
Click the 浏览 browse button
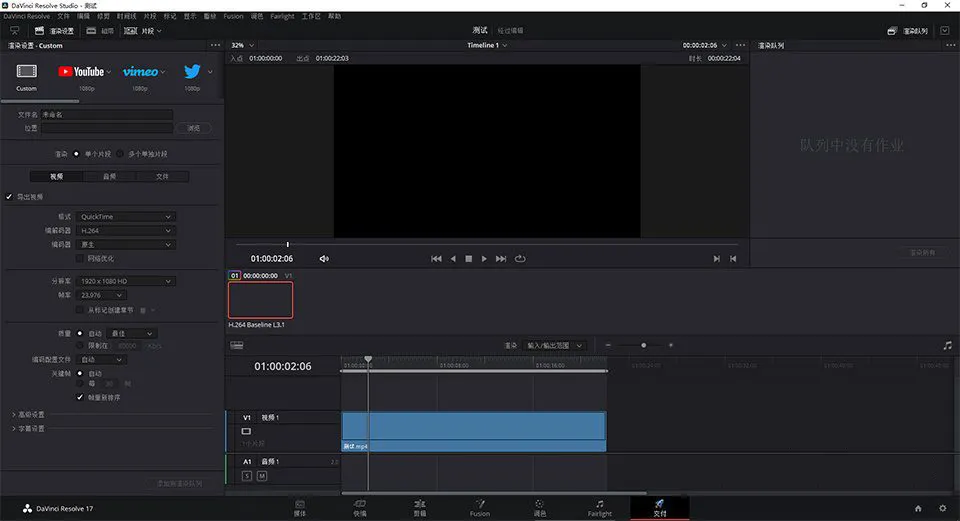click(193, 128)
